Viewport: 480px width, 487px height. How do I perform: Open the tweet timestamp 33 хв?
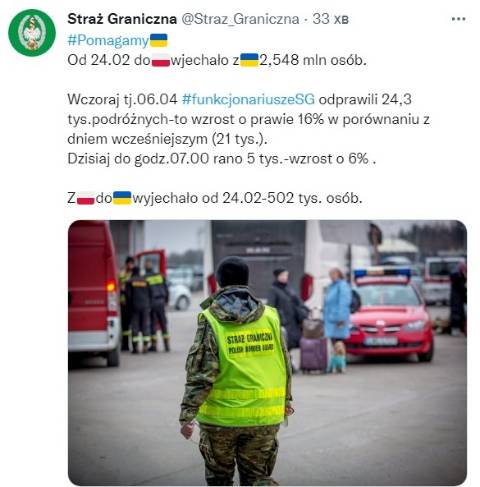click(330, 19)
